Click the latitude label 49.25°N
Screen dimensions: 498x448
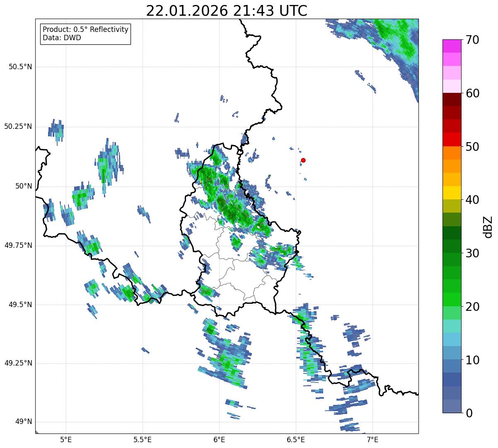(18, 363)
